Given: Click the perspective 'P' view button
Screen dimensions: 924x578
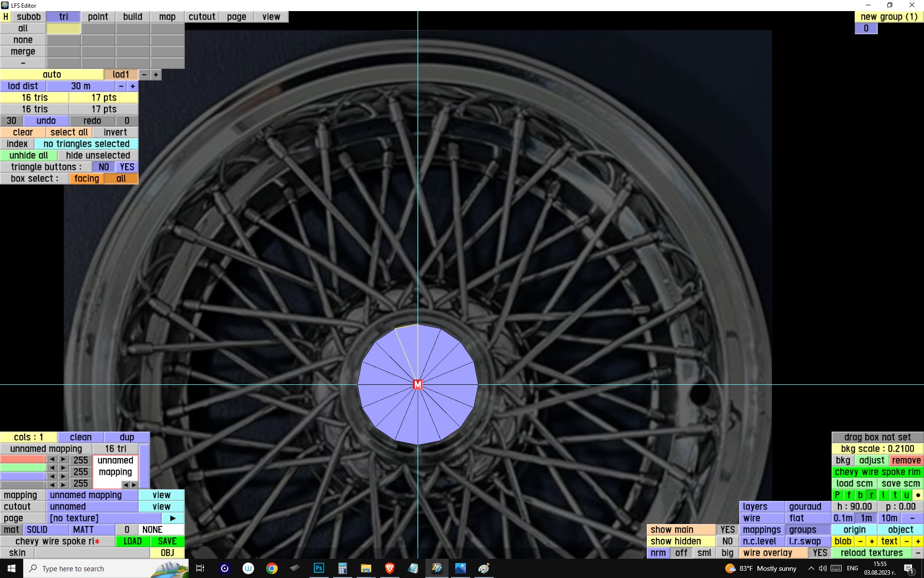Looking at the screenshot, I should pos(837,495).
